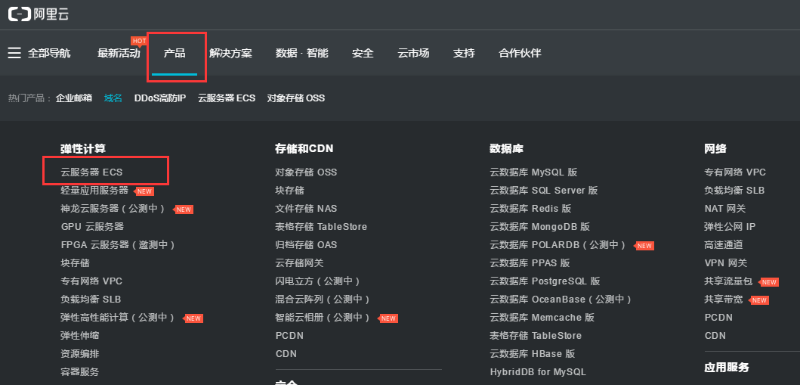Open 文件存储 NAS link

[x=306, y=209]
